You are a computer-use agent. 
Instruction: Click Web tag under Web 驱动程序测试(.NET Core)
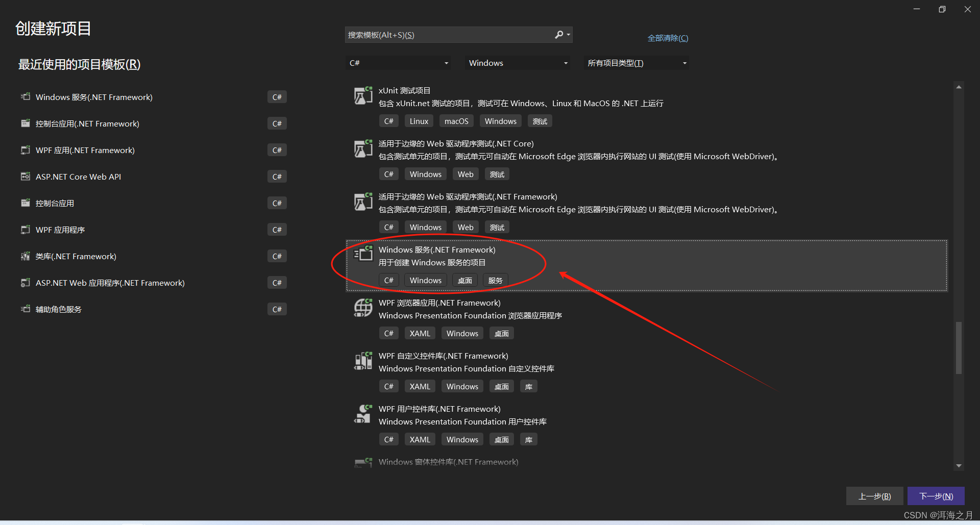click(465, 174)
